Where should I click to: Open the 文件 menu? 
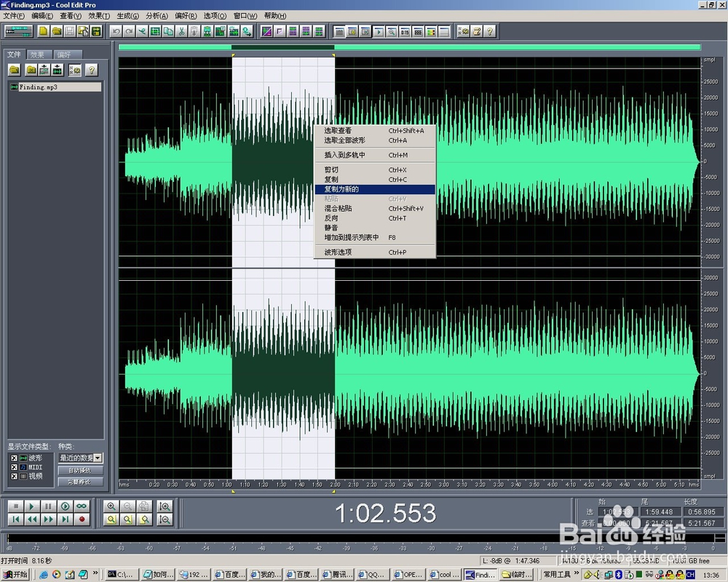(x=14, y=16)
